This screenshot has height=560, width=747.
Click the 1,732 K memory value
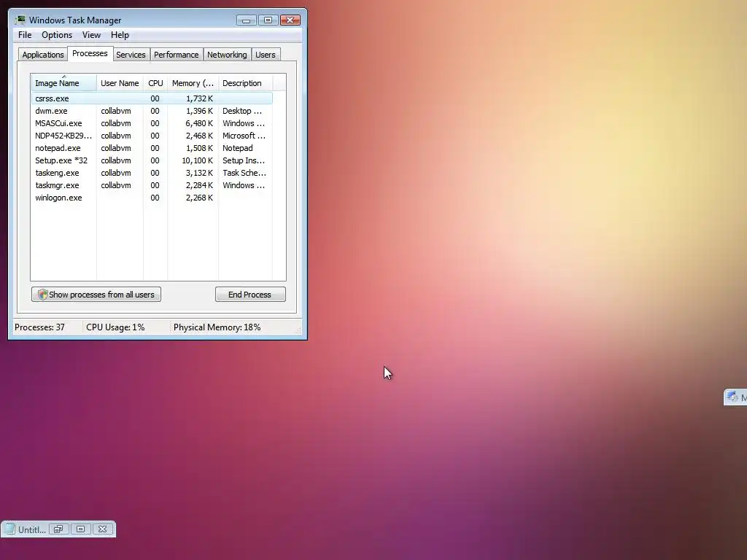[199, 98]
